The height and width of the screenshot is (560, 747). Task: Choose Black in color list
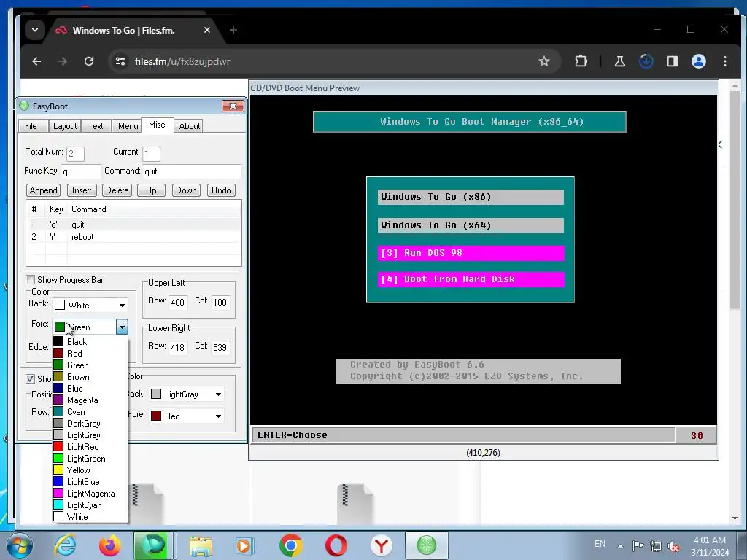click(90, 341)
